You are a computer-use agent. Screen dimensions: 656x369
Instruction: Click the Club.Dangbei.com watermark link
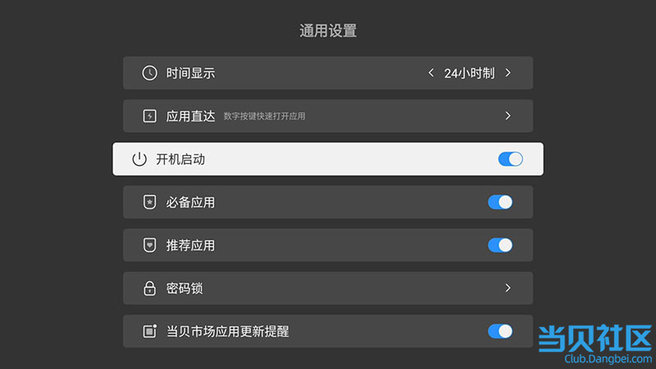[607, 359]
